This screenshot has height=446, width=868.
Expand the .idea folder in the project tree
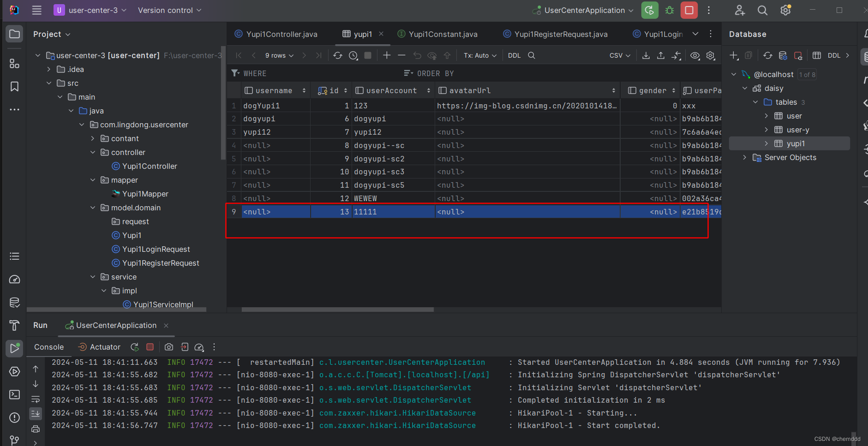[x=49, y=69]
